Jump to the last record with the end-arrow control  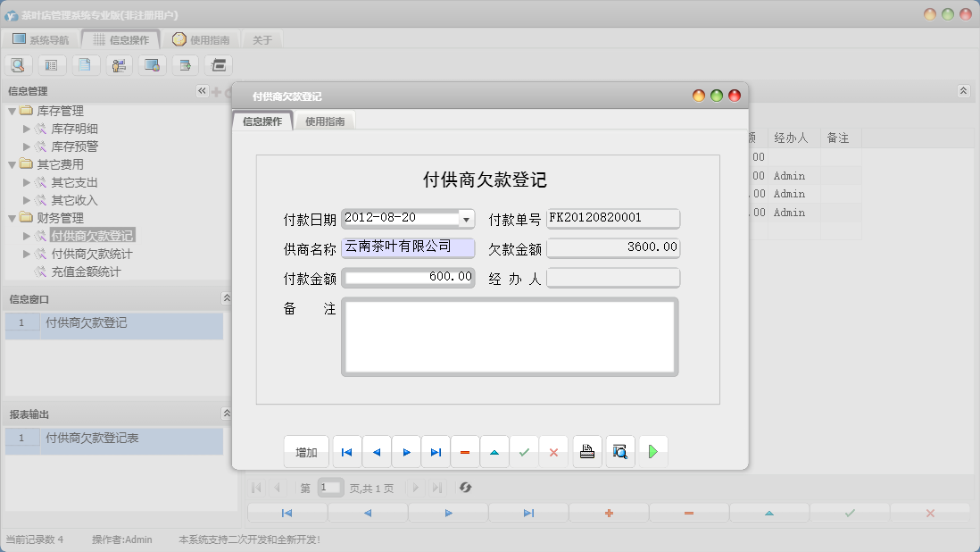[436, 451]
